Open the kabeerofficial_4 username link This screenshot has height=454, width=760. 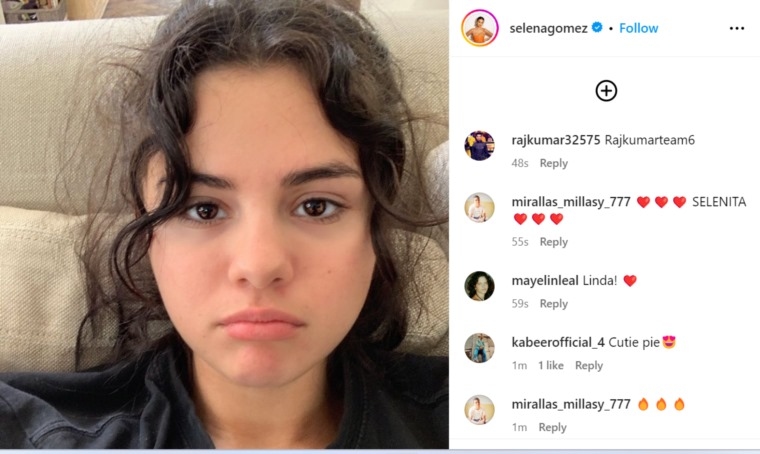coord(558,343)
